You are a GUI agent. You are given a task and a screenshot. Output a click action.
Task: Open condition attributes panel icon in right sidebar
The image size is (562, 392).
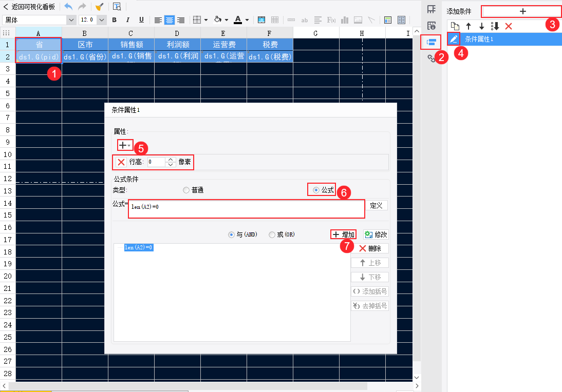pos(432,42)
